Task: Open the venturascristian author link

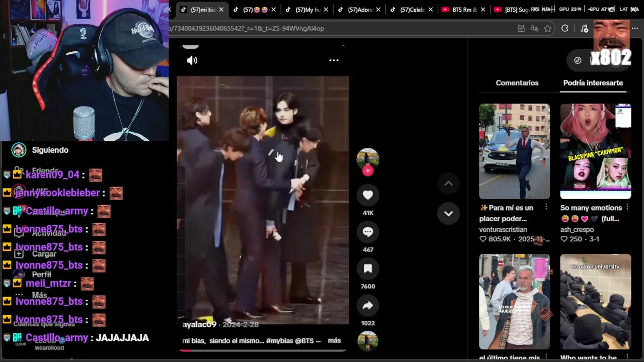Action: click(x=503, y=229)
